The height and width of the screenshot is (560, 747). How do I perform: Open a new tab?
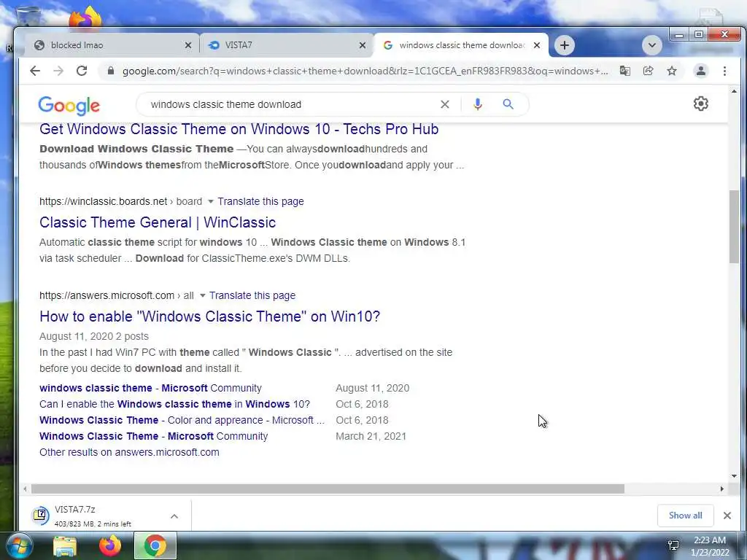(x=565, y=45)
